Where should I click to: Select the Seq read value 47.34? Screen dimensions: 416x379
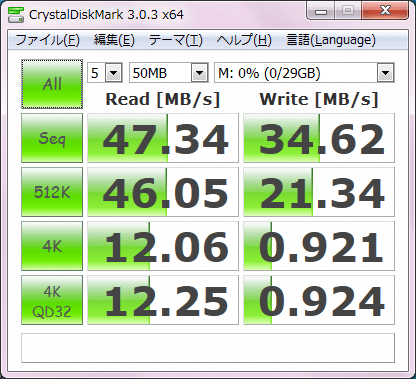point(163,138)
